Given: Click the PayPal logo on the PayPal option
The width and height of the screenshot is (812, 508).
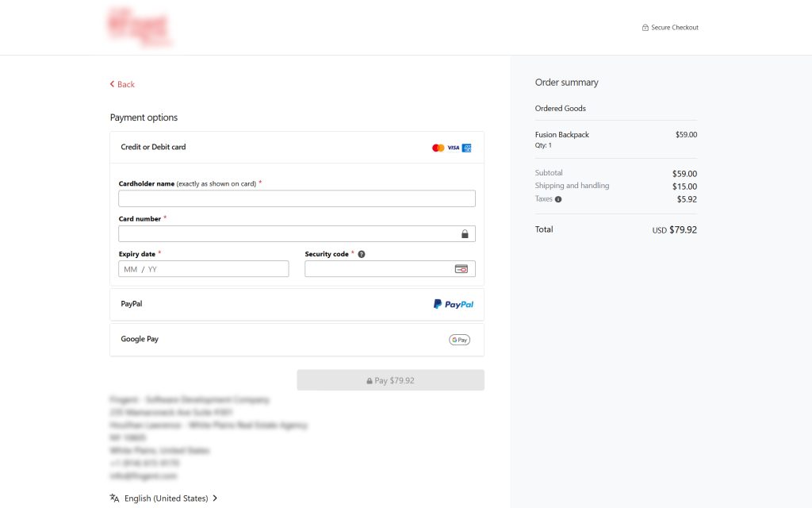Looking at the screenshot, I should click(454, 303).
